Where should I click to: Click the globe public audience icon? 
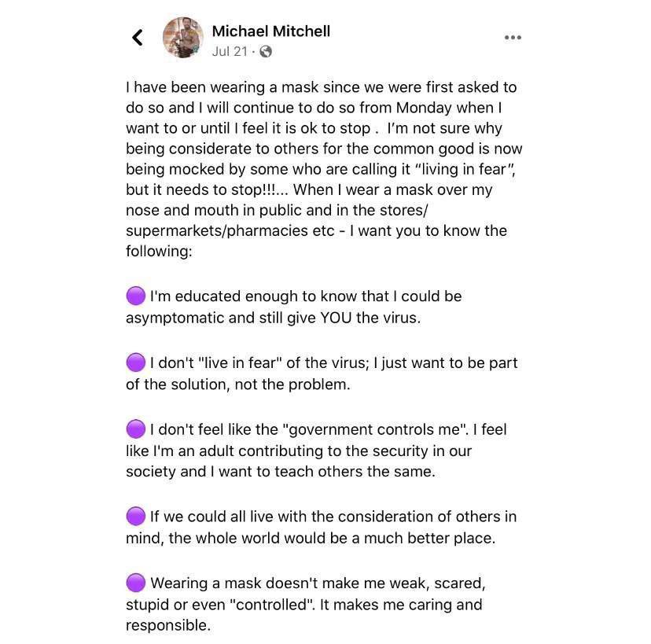coord(266,52)
